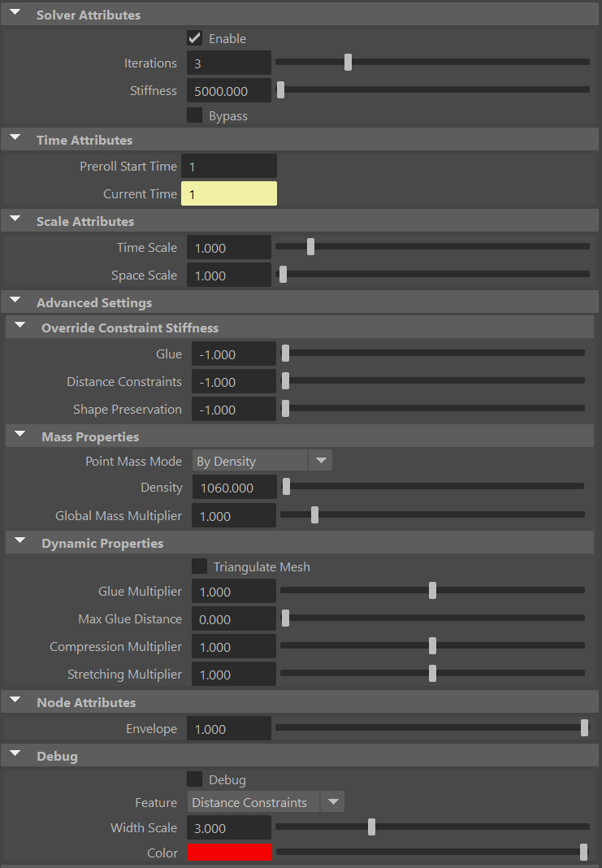Click the Time Scale slider handle
The image size is (602, 868).
click(311, 247)
